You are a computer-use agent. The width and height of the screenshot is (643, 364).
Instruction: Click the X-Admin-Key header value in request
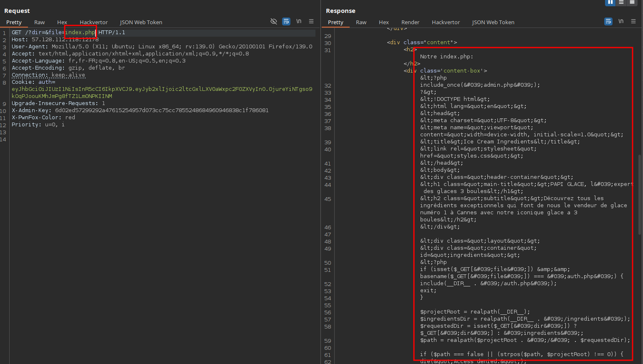(x=162, y=110)
